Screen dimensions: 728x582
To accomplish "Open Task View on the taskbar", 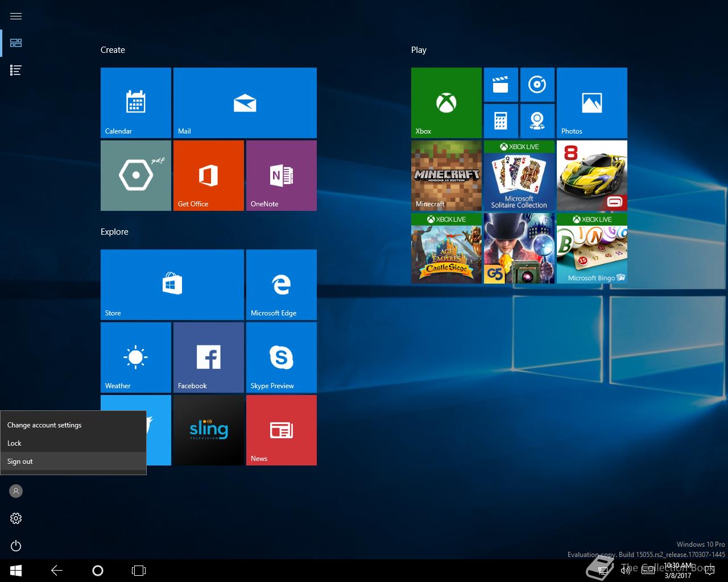I will coord(139,571).
